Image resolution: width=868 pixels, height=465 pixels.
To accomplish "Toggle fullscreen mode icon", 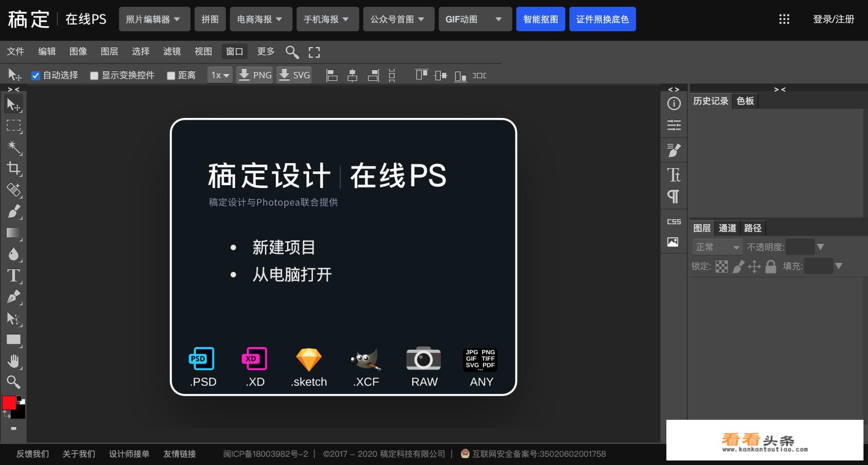I will coord(314,52).
